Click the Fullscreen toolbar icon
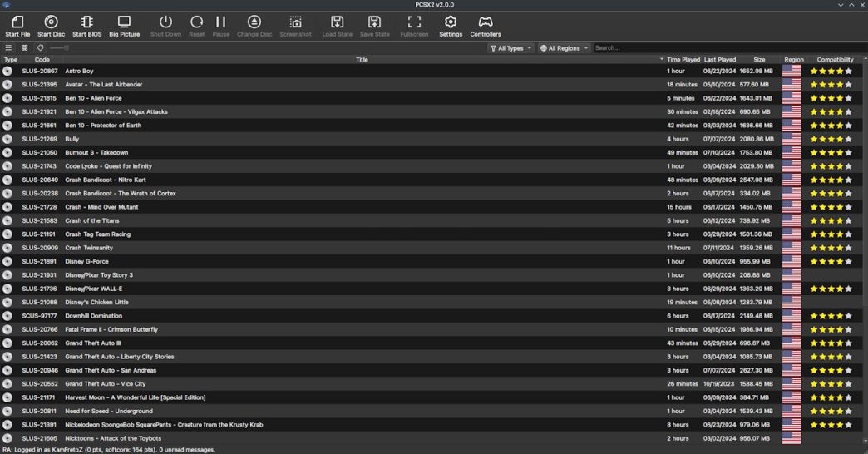 tap(414, 26)
